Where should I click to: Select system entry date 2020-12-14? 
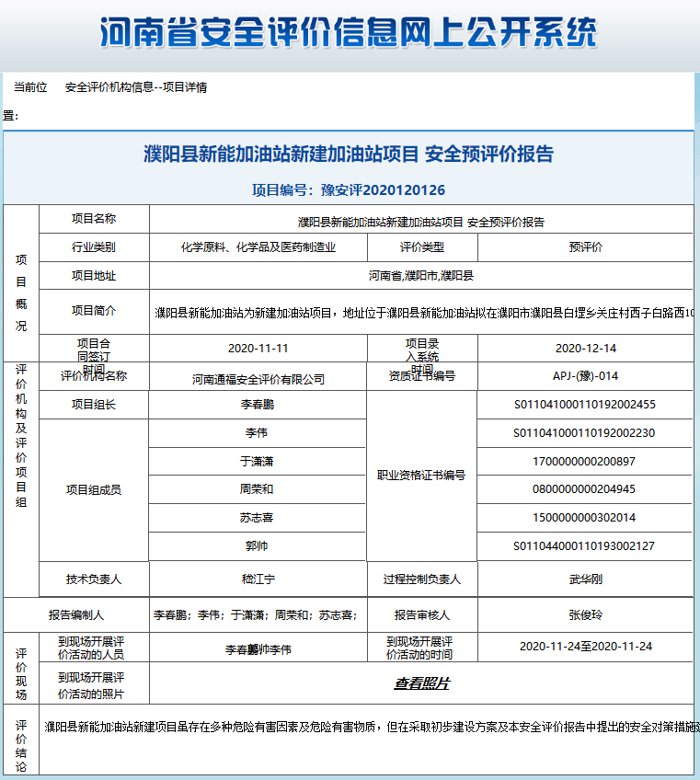pos(586,349)
